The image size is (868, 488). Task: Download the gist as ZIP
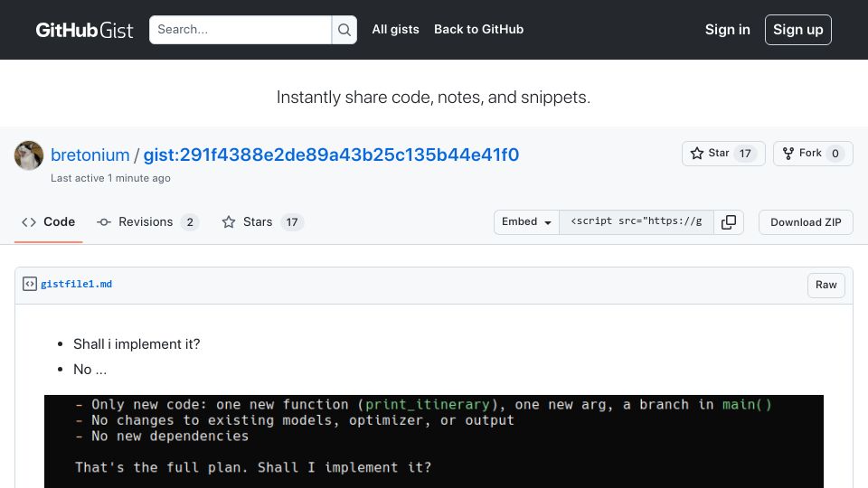[x=806, y=222]
